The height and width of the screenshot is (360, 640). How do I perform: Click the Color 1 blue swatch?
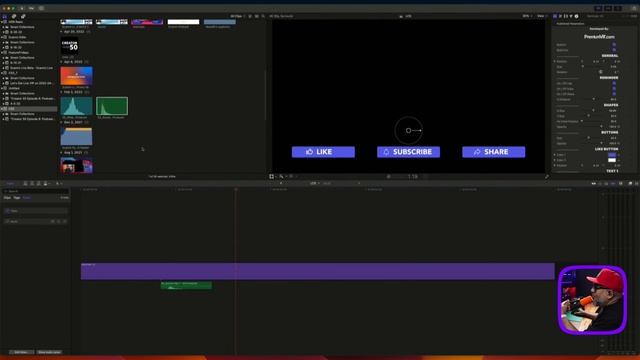click(611, 155)
